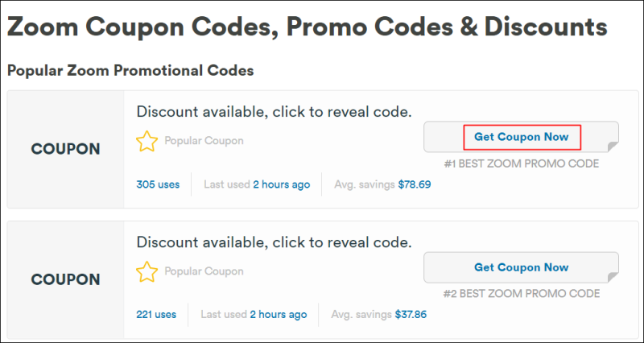Click "Popular Coupon" text in second coupon
Screen dimensions: 644x343
click(x=204, y=271)
